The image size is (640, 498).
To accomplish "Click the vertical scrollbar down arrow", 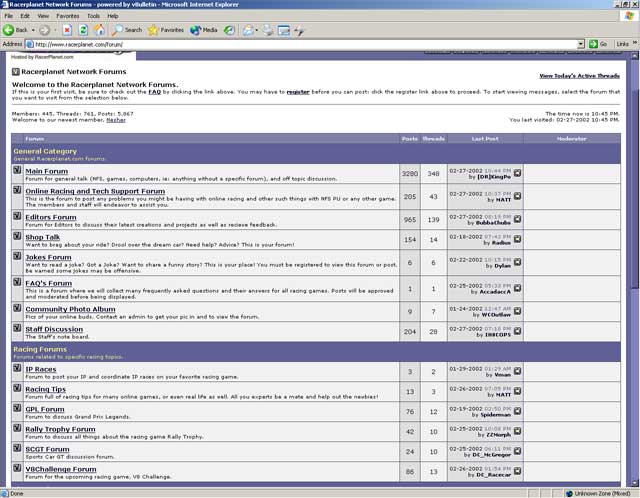I will point(635,483).
